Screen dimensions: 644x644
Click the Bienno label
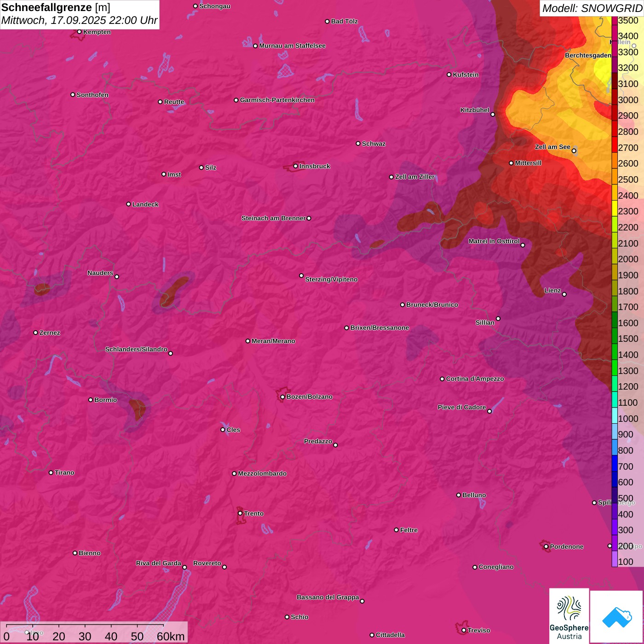tap(89, 553)
